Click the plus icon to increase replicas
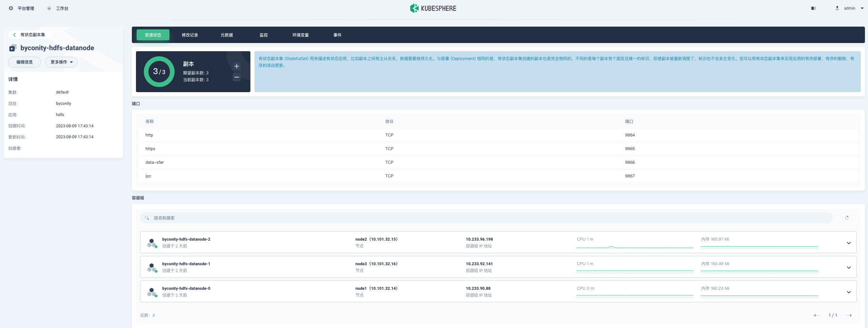Image resolution: width=868 pixels, height=328 pixels. point(237,66)
